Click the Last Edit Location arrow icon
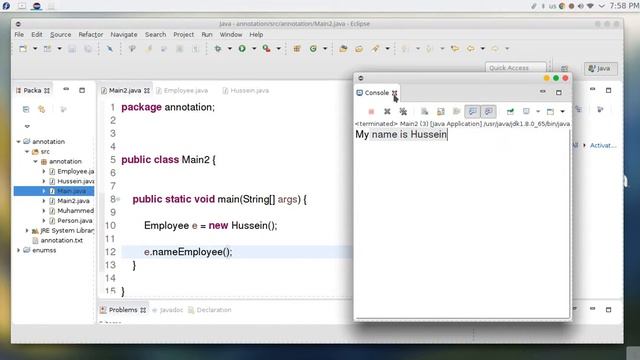Screen dimensions: 640x360 pos(455,49)
